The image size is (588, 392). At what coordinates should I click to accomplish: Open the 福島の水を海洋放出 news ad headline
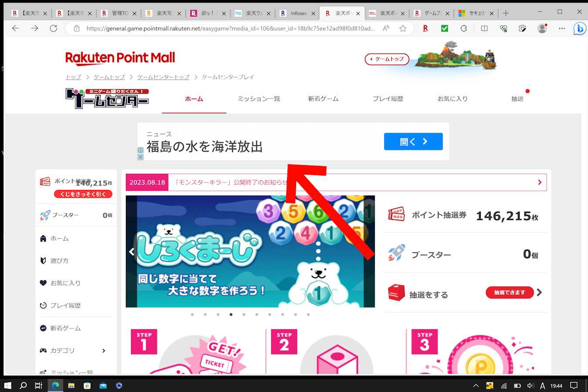[x=205, y=147]
